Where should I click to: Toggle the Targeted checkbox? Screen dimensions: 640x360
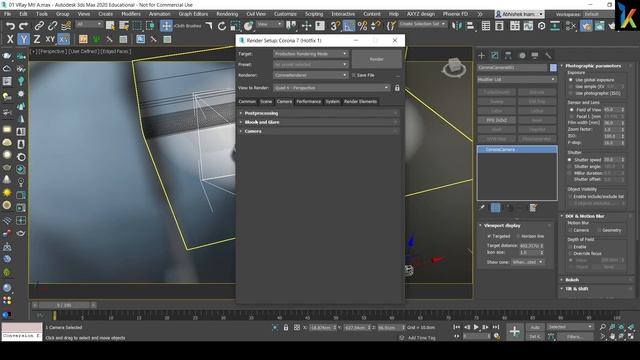pos(489,236)
